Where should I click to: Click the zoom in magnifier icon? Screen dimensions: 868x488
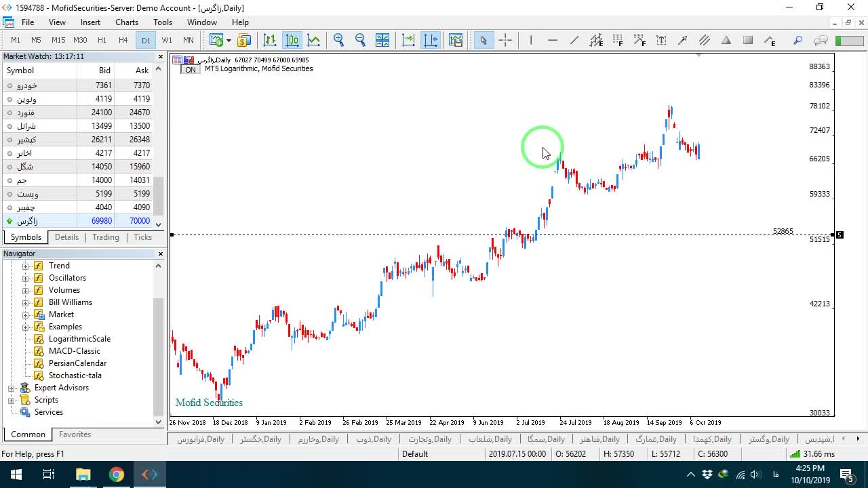[x=339, y=40]
